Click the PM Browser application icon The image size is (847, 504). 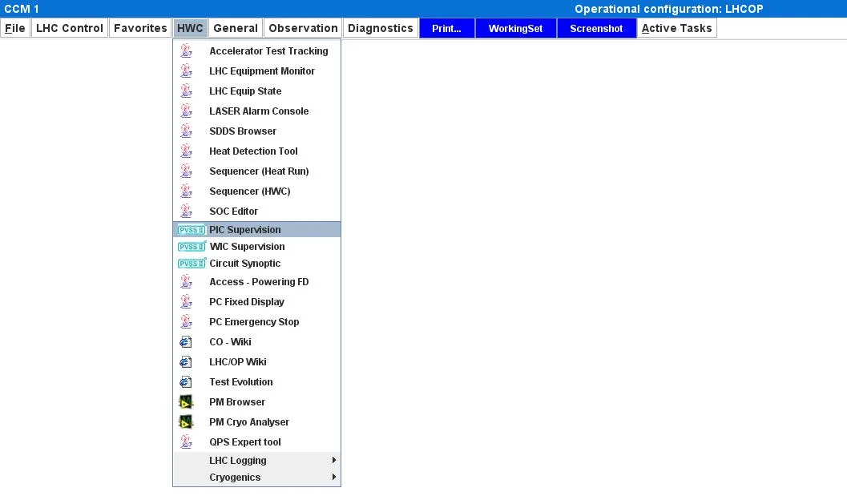click(186, 402)
